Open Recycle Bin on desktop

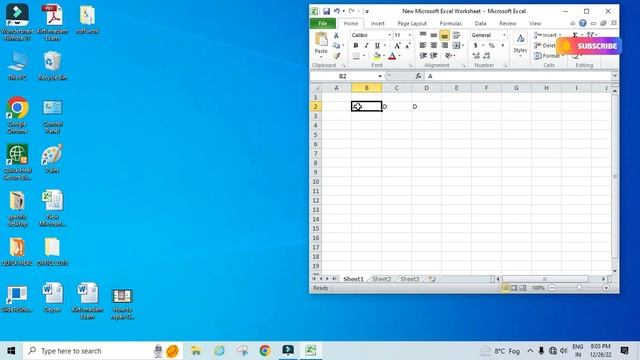(52, 66)
